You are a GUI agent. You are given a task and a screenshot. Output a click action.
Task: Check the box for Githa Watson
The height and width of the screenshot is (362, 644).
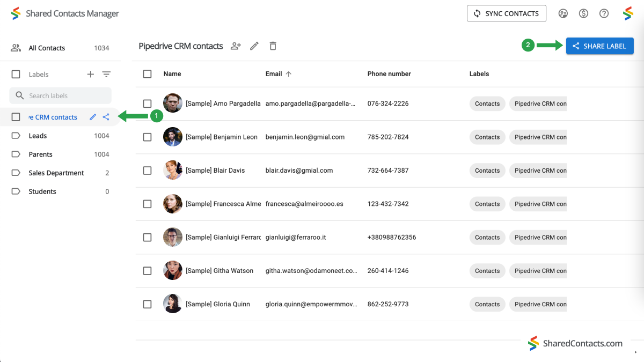click(x=147, y=271)
